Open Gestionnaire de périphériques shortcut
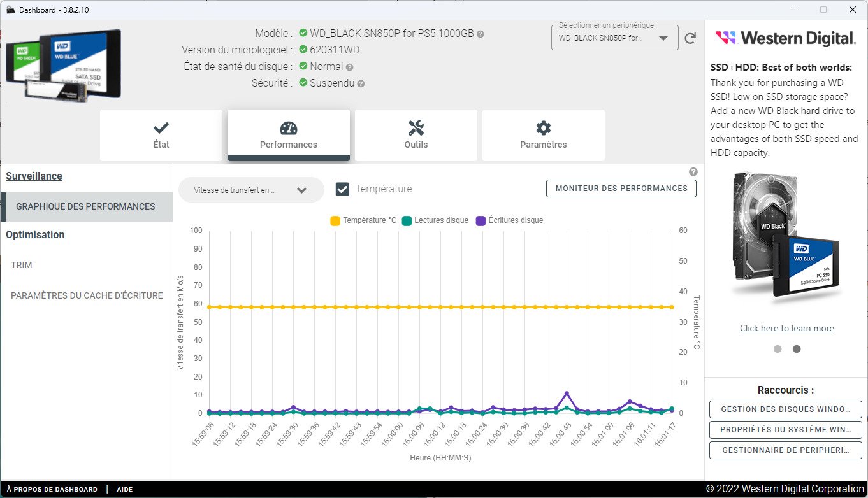Viewport: 868px width, 498px height. tap(786, 450)
